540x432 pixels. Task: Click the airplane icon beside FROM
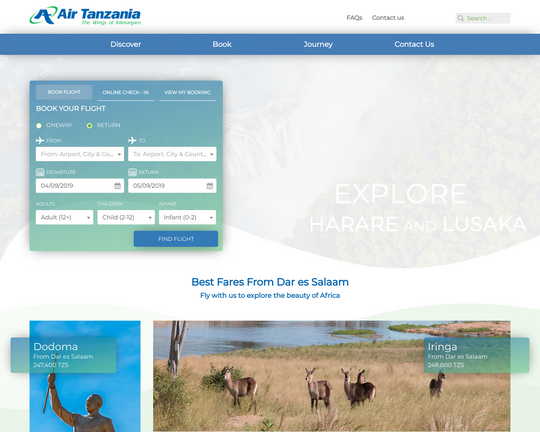[40, 140]
